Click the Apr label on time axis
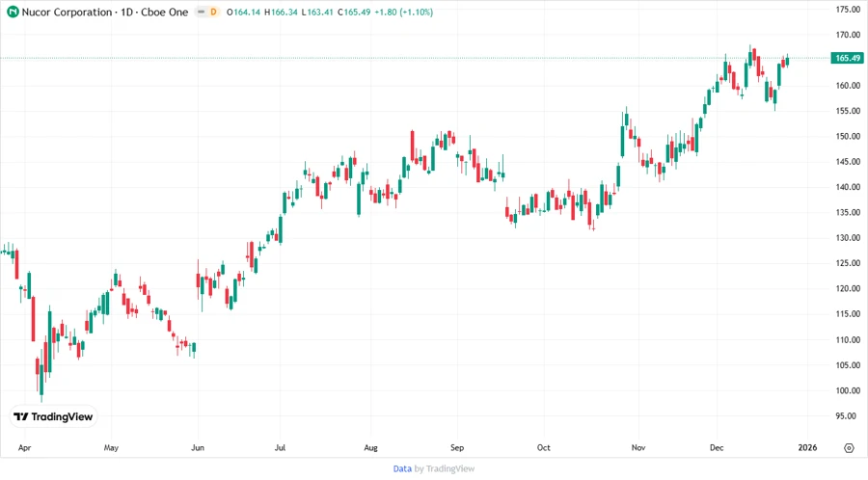 pos(24,447)
